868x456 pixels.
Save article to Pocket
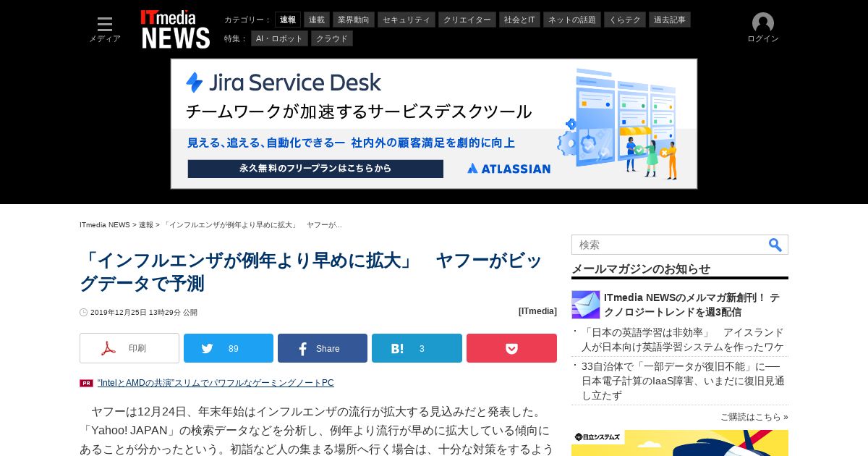pos(511,348)
